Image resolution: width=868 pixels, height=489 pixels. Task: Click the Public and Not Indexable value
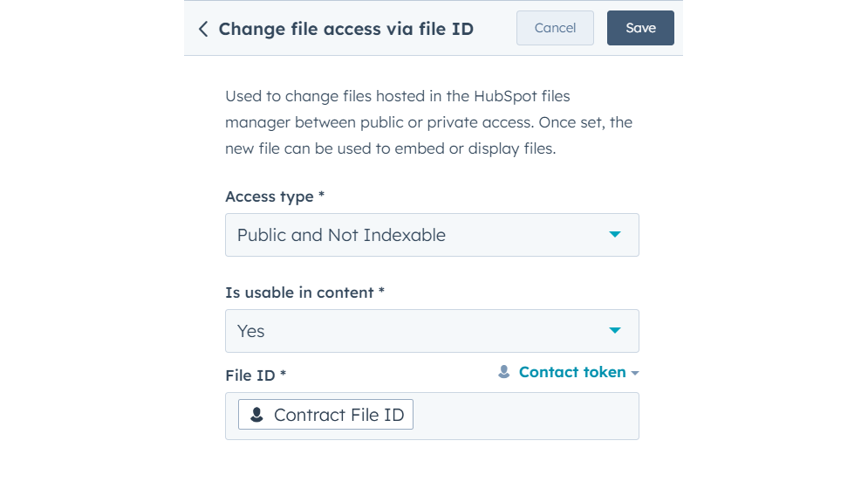point(341,235)
